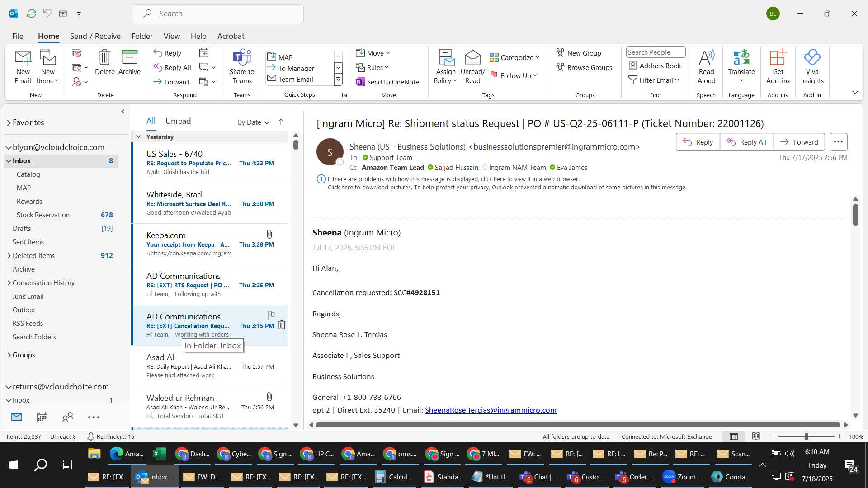Open Viva Insights add-in
Screen dimensions: 868x488
(x=812, y=67)
